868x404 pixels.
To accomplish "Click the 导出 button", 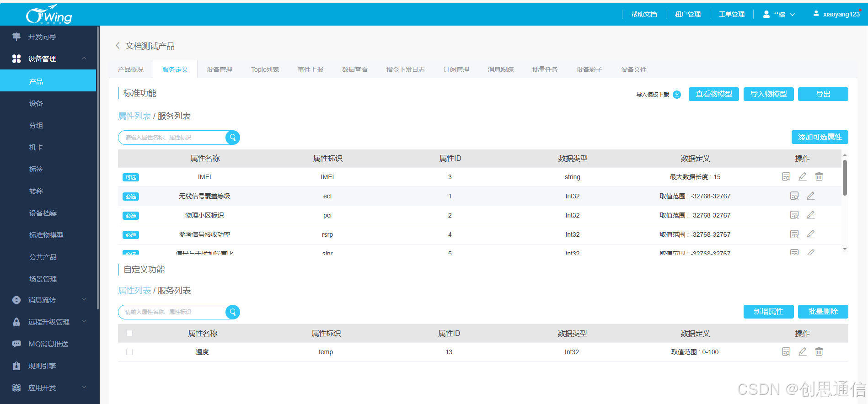I will click(x=823, y=94).
